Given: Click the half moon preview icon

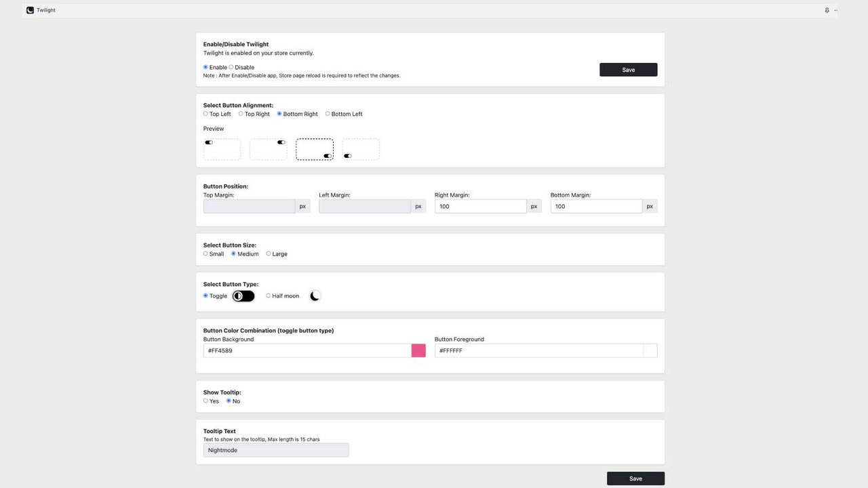Looking at the screenshot, I should 315,296.
